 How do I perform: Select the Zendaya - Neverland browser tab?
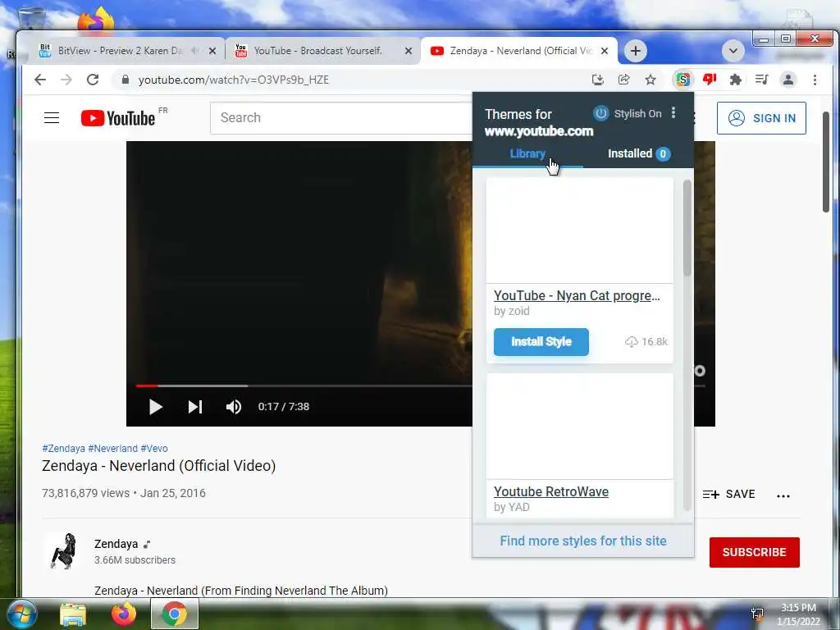(519, 50)
